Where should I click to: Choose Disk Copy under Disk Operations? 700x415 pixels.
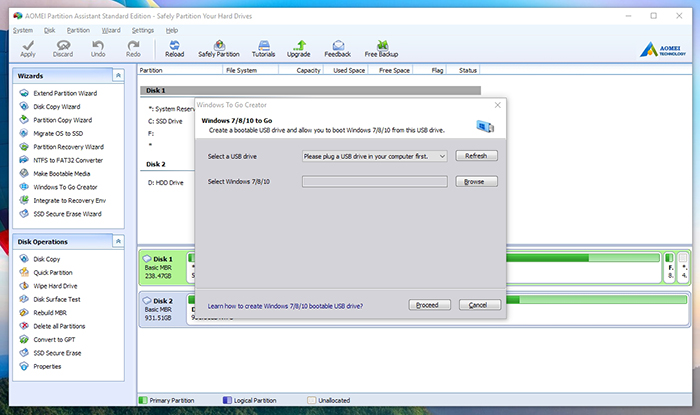(x=46, y=259)
